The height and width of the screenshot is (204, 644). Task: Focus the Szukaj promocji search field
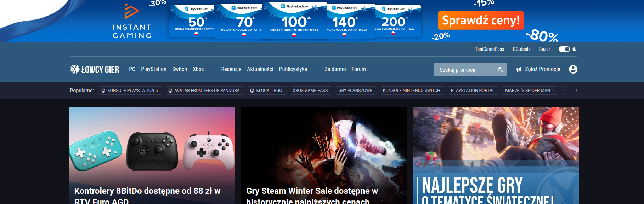[x=465, y=70]
